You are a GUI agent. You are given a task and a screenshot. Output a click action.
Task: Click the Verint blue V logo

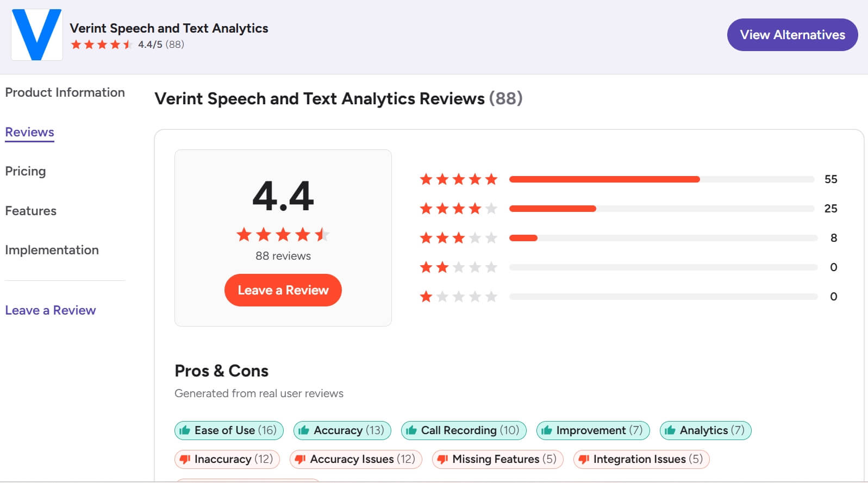pos(36,35)
